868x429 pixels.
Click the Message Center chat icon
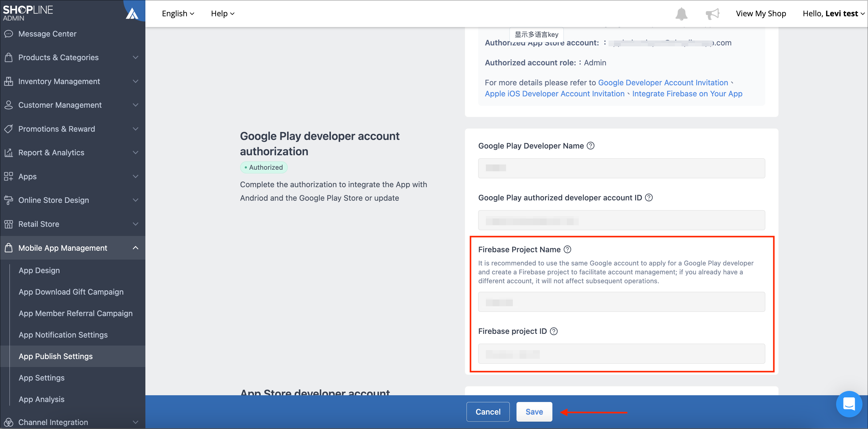pos(9,34)
